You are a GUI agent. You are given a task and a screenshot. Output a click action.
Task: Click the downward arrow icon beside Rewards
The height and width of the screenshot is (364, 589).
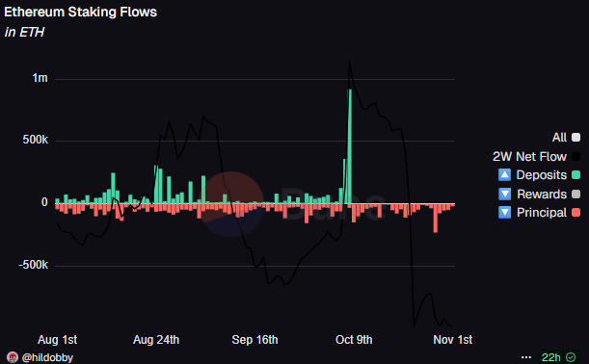504,194
